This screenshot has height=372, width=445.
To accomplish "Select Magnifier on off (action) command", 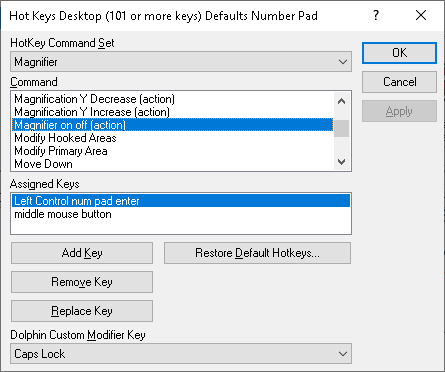I will 173,125.
